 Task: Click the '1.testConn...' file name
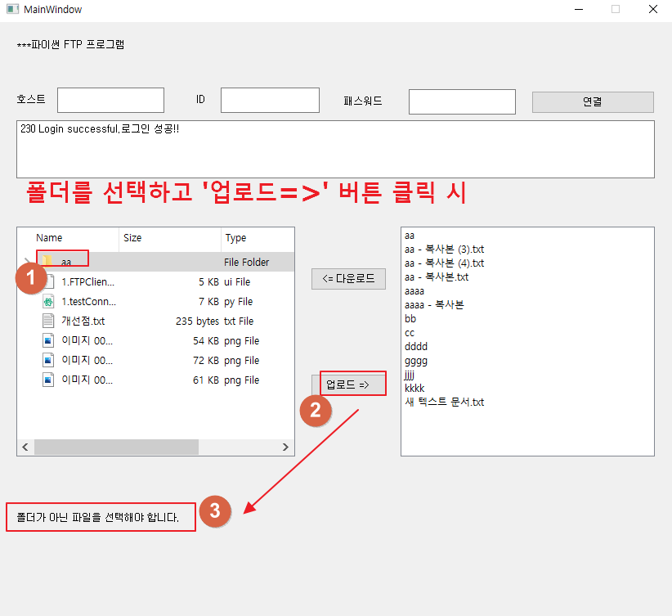click(89, 302)
